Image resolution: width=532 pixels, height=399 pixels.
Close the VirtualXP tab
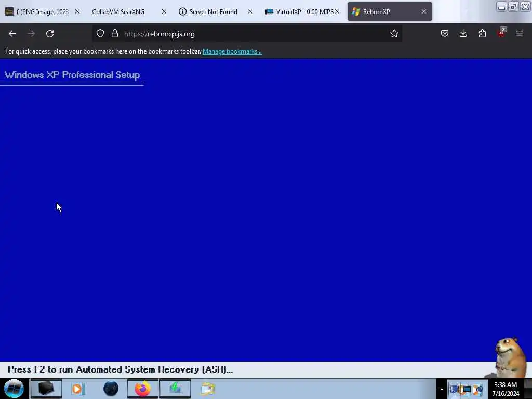(337, 11)
